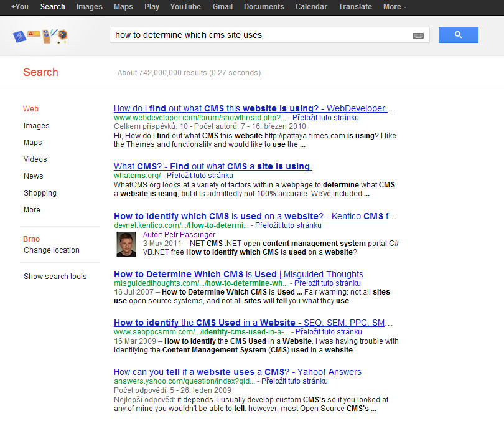Select Shopping in the left sidebar

40,193
